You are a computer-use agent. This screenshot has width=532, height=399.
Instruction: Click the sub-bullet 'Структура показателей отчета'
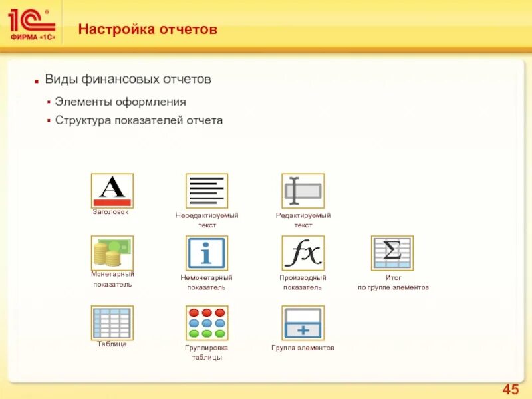[139, 120]
